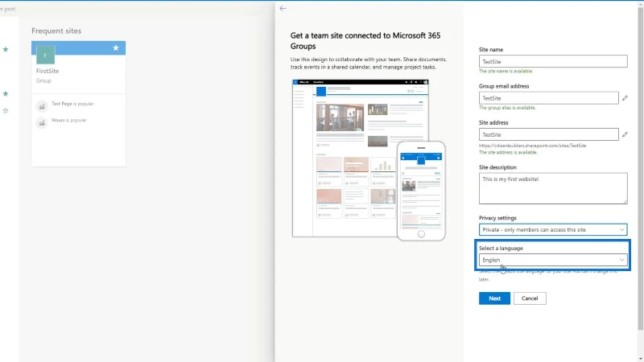Open Hours popular item icon
This screenshot has height=362, width=644.
point(42,123)
